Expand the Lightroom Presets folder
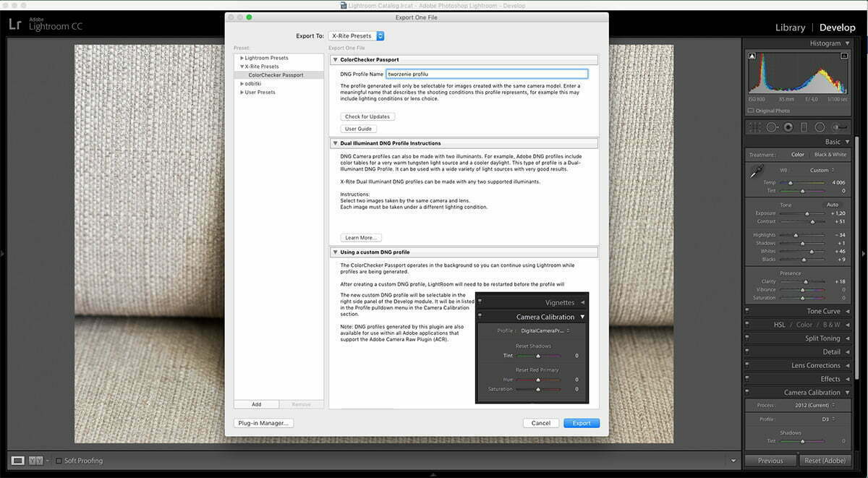868x478 pixels. coord(242,58)
